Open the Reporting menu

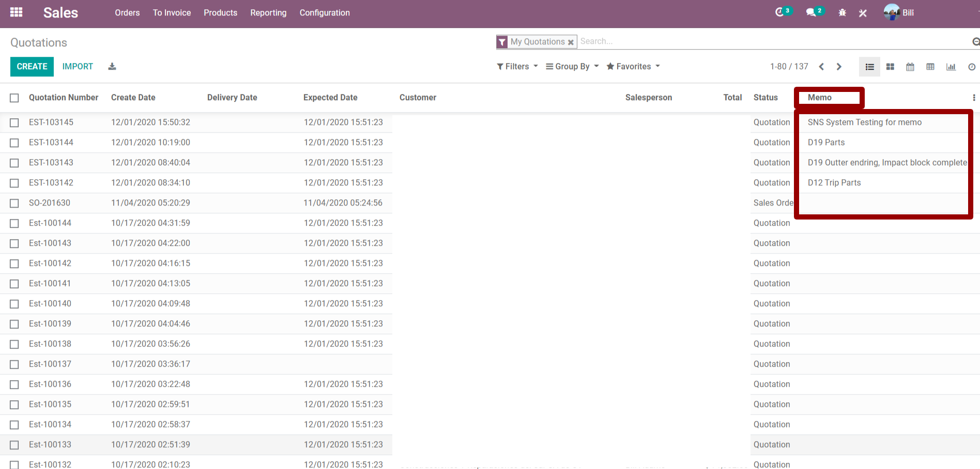coord(268,13)
